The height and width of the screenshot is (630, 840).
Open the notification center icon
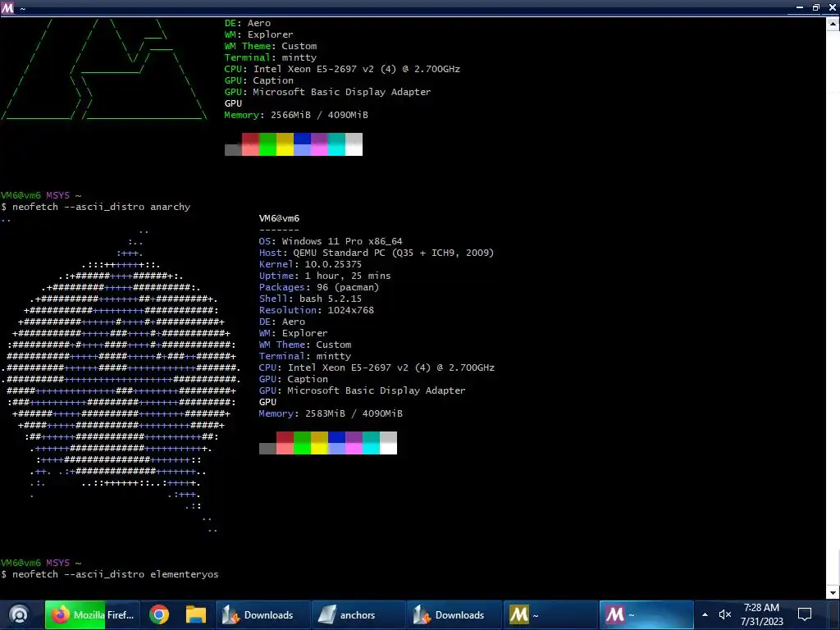tap(805, 614)
